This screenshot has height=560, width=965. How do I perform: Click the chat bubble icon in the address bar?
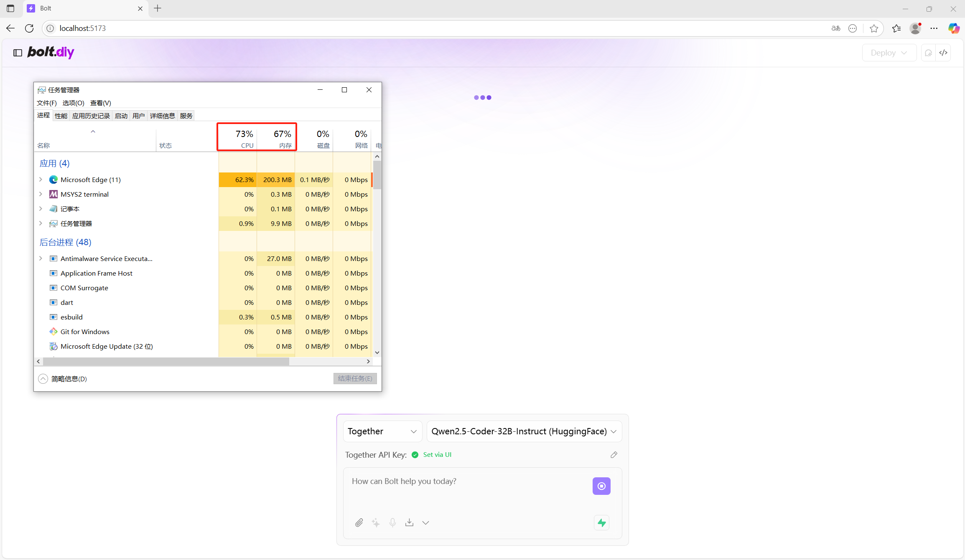coord(853,28)
